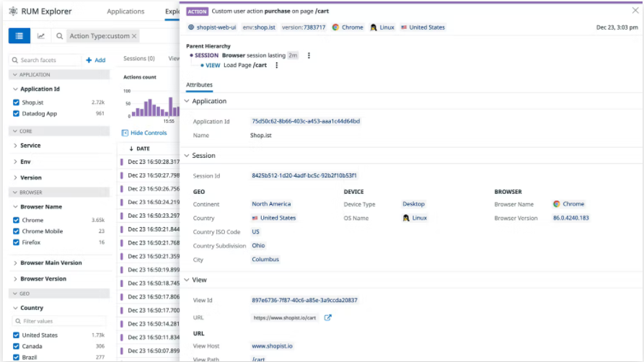The height and width of the screenshot is (362, 644).
Task: Select the Sessions (0) tab
Action: pyautogui.click(x=138, y=58)
